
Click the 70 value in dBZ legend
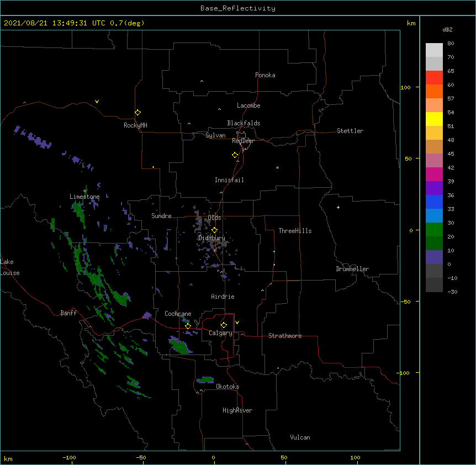[x=451, y=57]
